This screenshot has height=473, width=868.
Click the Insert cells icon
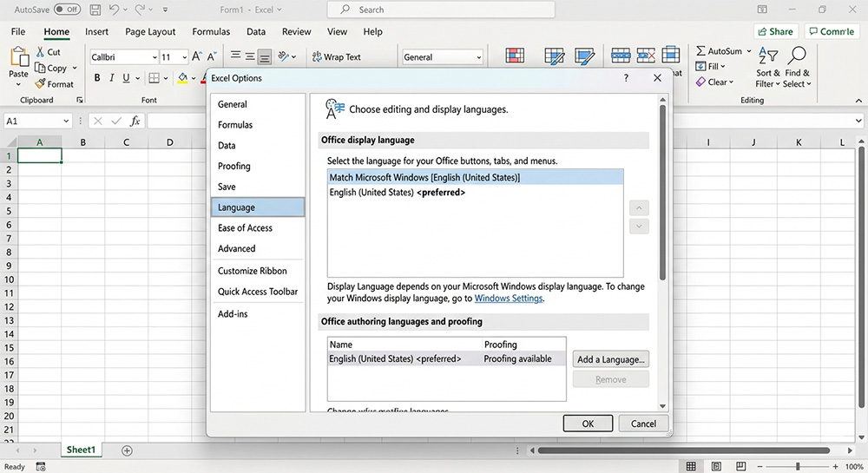pos(621,55)
